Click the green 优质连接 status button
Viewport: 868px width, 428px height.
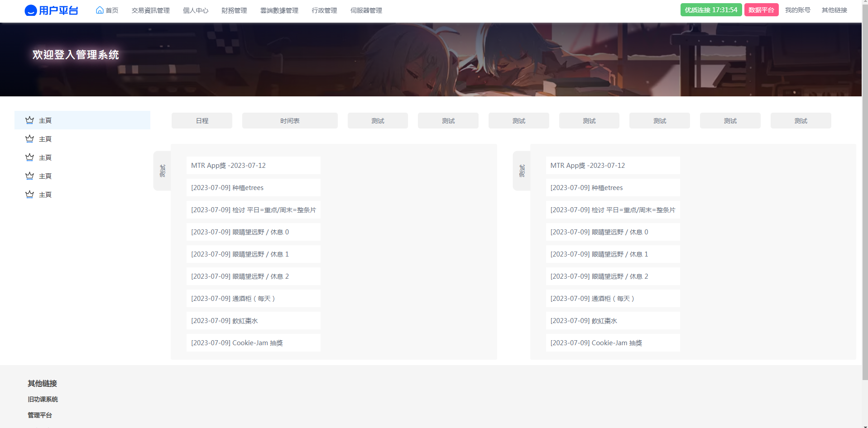(711, 10)
